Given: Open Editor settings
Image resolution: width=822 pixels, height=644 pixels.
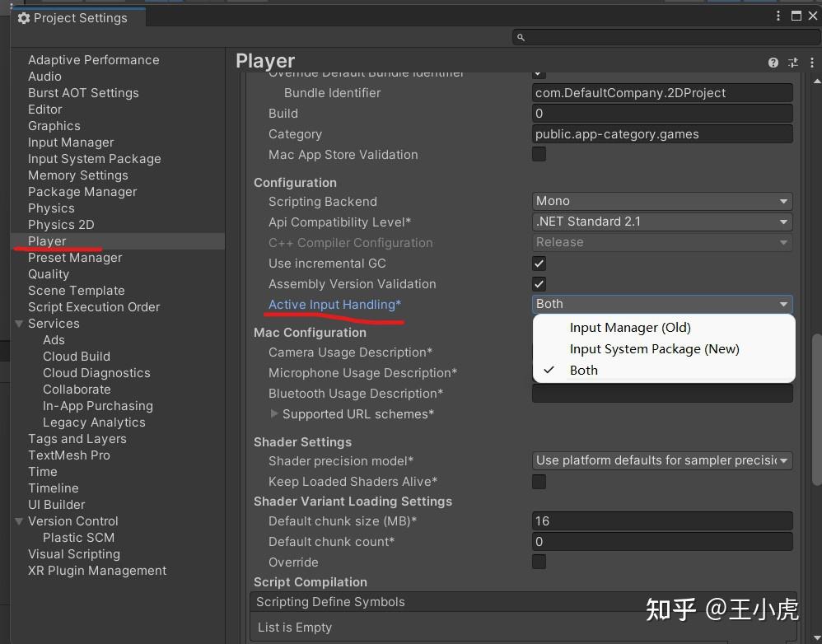Looking at the screenshot, I should [44, 110].
